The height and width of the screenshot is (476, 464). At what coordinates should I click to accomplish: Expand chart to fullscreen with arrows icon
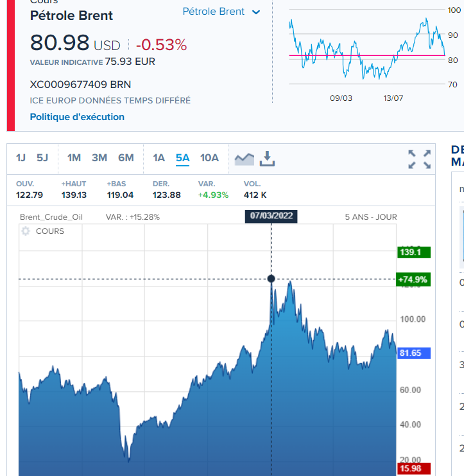tap(420, 159)
